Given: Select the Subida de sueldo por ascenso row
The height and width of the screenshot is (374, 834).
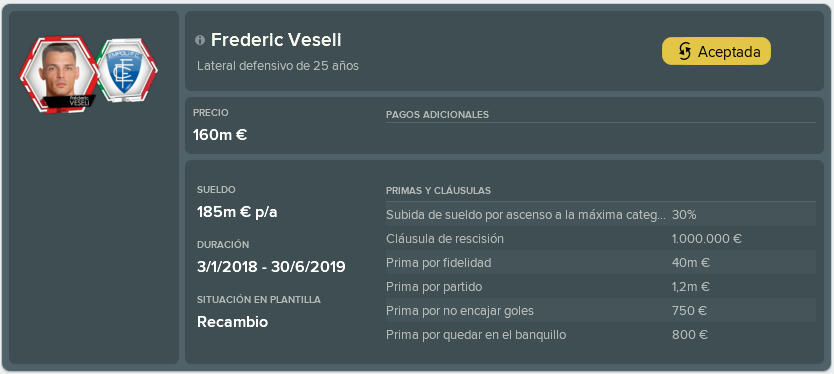Looking at the screenshot, I should pyautogui.click(x=601, y=215).
